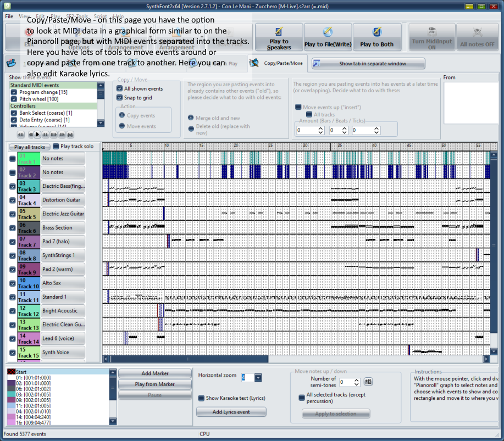The height and width of the screenshot is (441, 504).
Task: Click the horizontal scrollbar thumb of the piano roll
Action: 189,359
